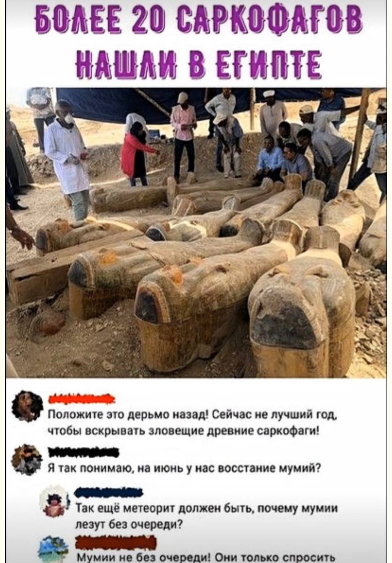Select comment 'Мумии не без очереди'

pos(205,557)
